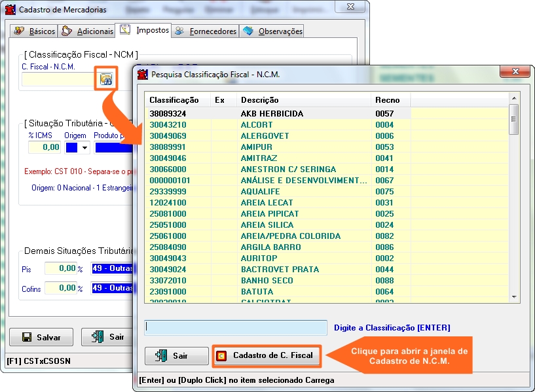Click Sair in Cadastro de Mercadorias window
This screenshot has width=535, height=392.
click(107, 337)
